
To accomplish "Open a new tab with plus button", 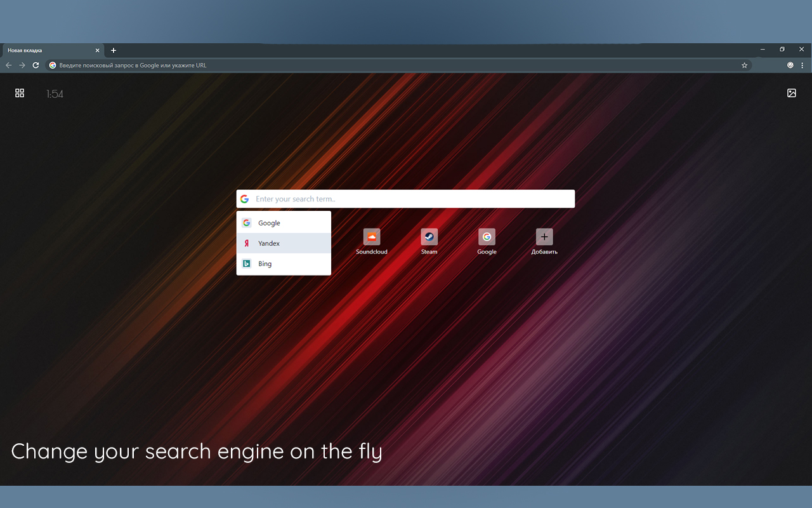I will pyautogui.click(x=114, y=50).
